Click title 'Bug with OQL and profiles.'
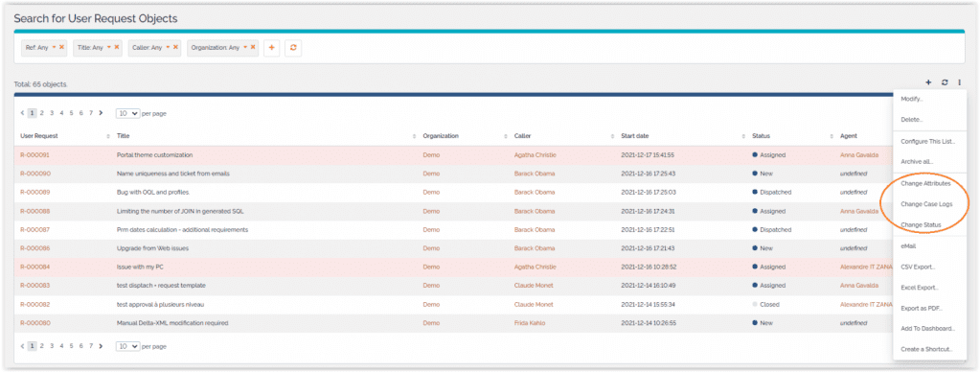Screen dimensions: 980x372 [x=153, y=193]
